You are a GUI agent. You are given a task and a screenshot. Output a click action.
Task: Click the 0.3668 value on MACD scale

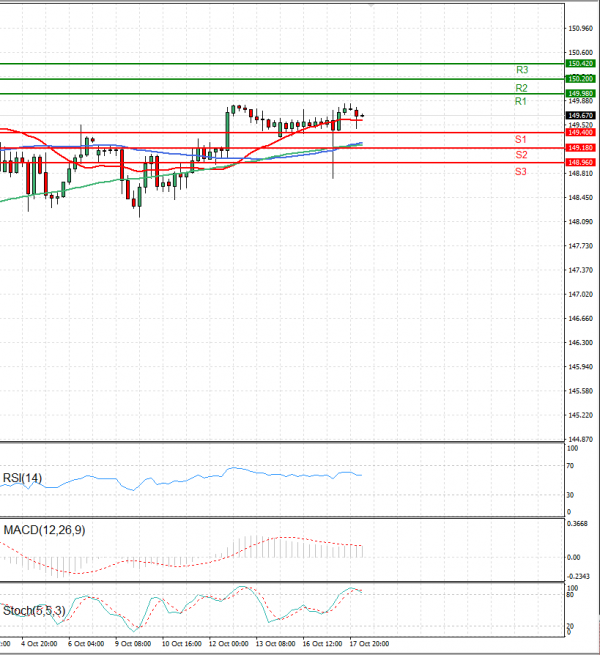[577, 524]
